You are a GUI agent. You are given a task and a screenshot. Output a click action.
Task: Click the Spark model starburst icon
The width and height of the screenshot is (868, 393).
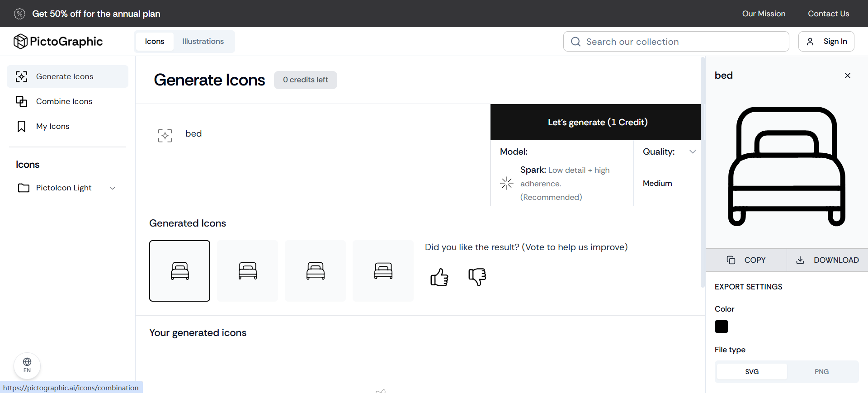(507, 183)
